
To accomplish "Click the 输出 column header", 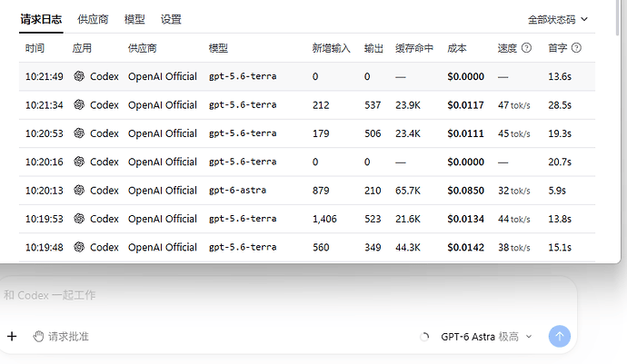I will [373, 48].
